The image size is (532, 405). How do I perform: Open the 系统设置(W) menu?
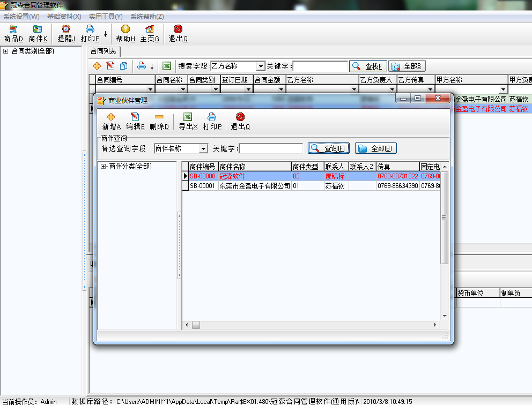coord(21,17)
